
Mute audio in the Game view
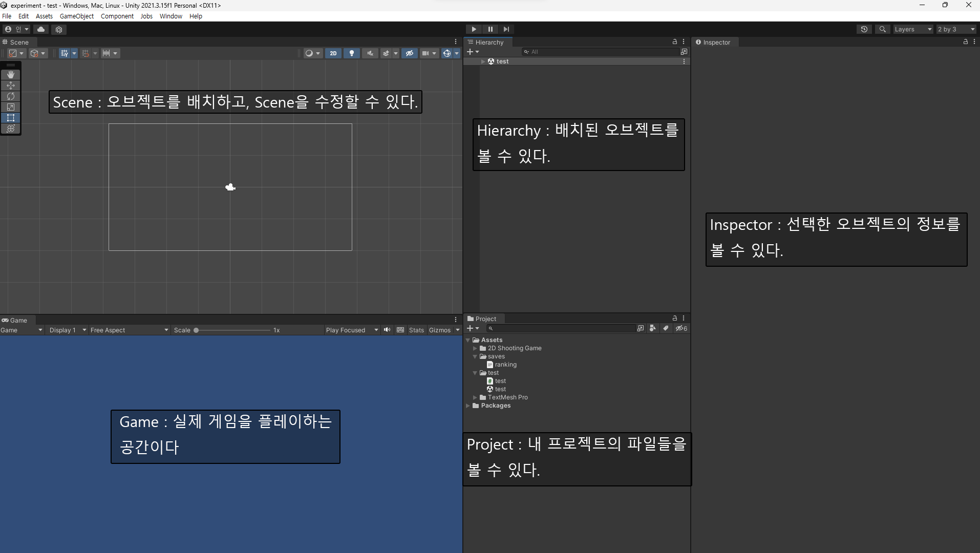[x=387, y=330]
